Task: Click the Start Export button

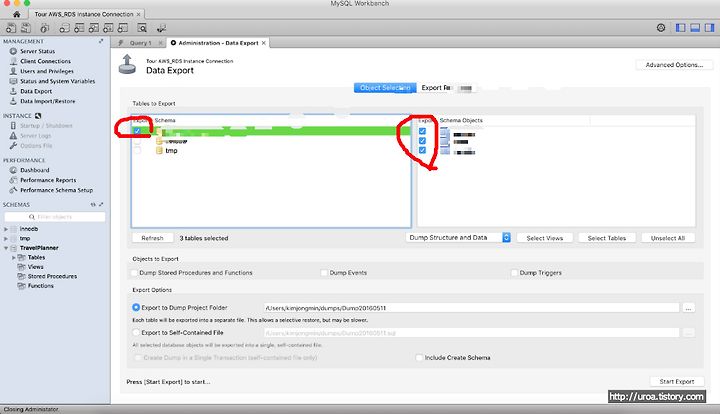Action: (677, 381)
